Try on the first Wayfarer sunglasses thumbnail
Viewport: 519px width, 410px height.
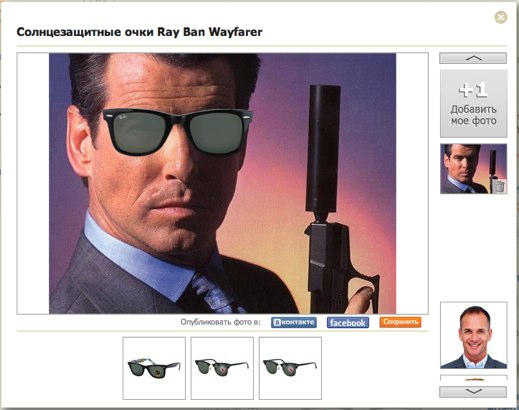pos(154,368)
